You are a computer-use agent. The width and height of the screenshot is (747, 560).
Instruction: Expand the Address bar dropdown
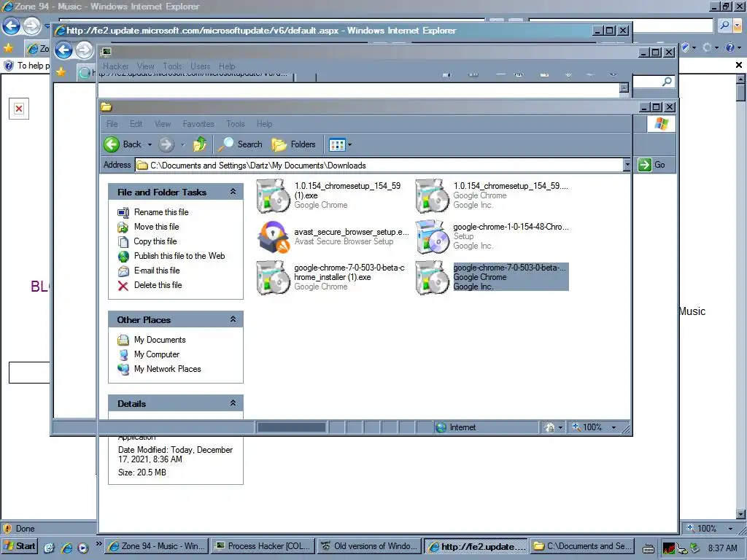[x=627, y=165]
